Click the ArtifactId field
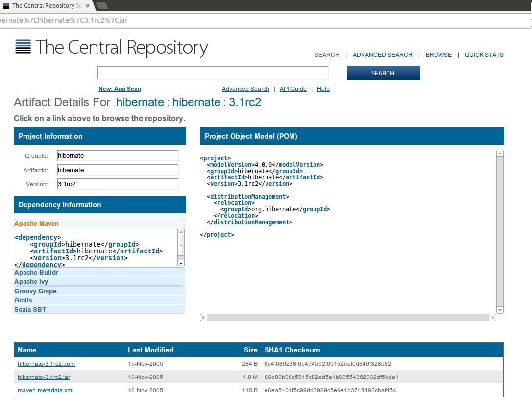Viewport: 532px width, 402px height. [118, 170]
